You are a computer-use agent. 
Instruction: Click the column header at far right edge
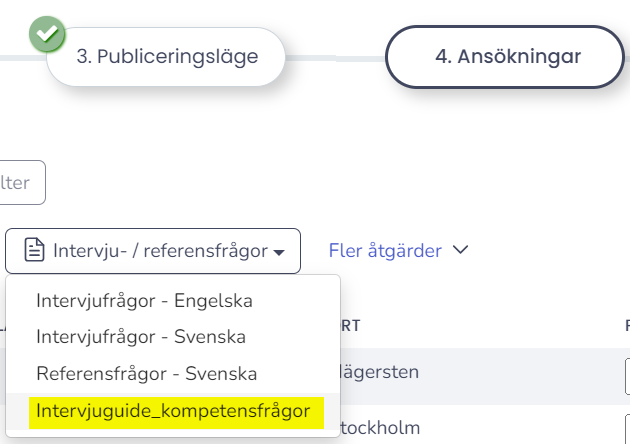[628, 325]
